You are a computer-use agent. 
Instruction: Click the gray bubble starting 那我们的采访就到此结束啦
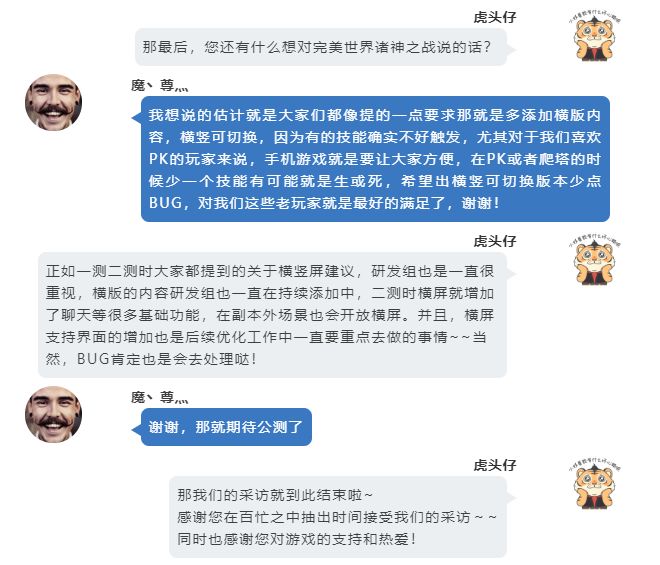point(338,517)
